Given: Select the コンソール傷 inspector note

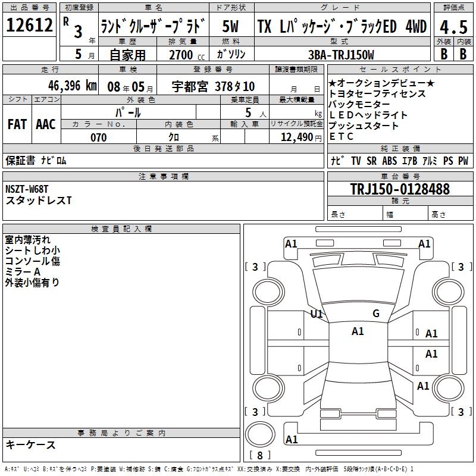Looking at the screenshot, I should click(x=33, y=261).
